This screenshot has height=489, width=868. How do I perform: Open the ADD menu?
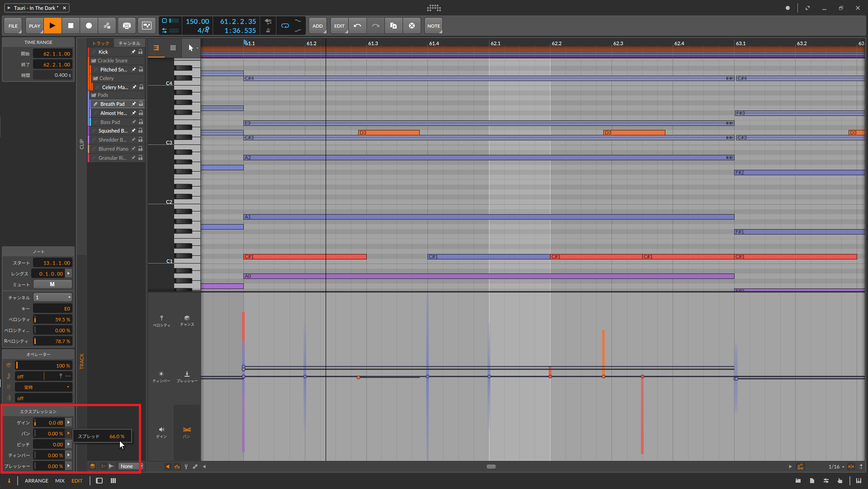tap(318, 26)
